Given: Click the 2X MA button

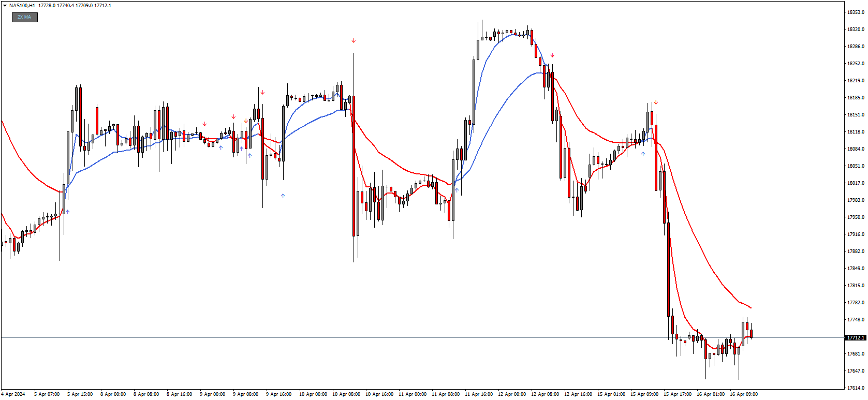Looking at the screenshot, I should coord(25,17).
